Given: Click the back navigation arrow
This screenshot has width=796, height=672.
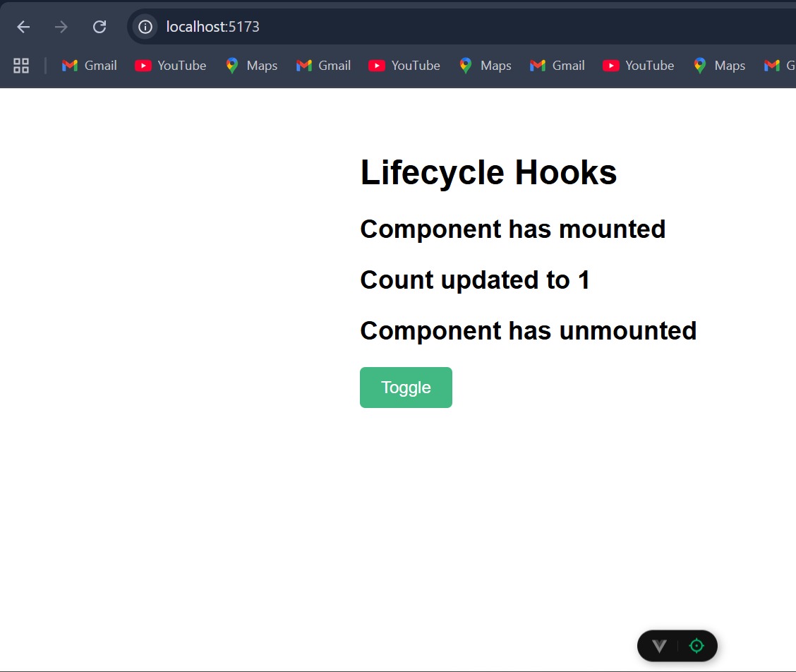Looking at the screenshot, I should click(23, 26).
